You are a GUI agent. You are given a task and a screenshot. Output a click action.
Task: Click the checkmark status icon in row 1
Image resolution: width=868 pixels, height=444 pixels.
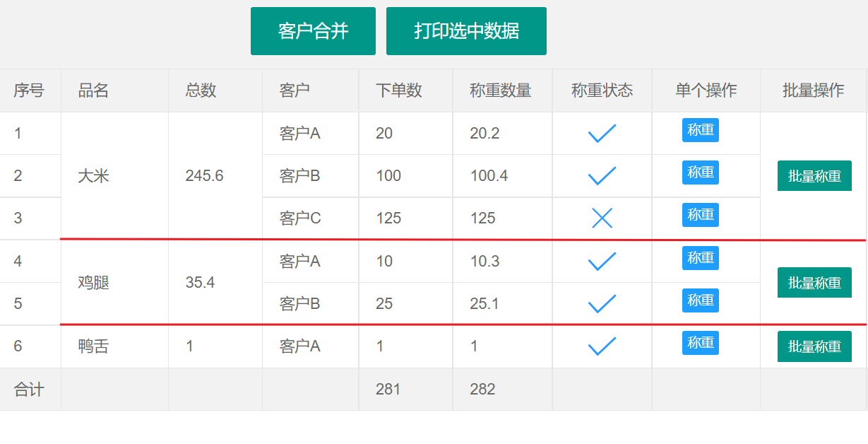(x=602, y=133)
